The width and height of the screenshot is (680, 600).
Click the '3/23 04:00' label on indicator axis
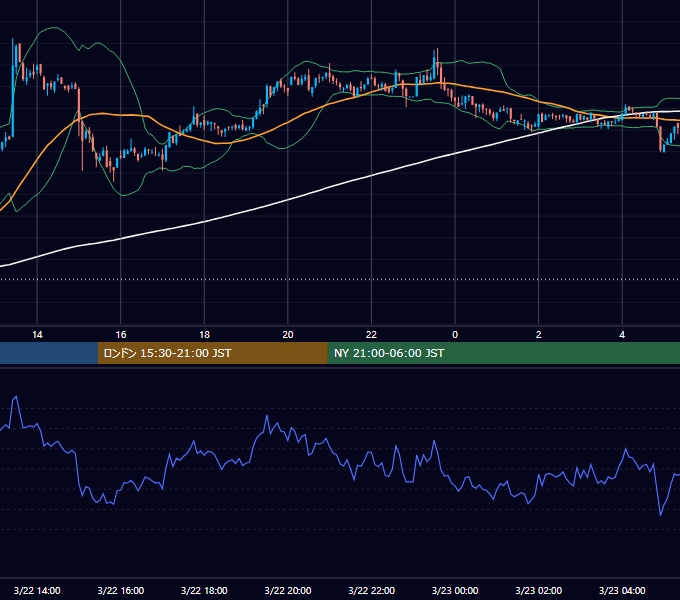tap(622, 590)
